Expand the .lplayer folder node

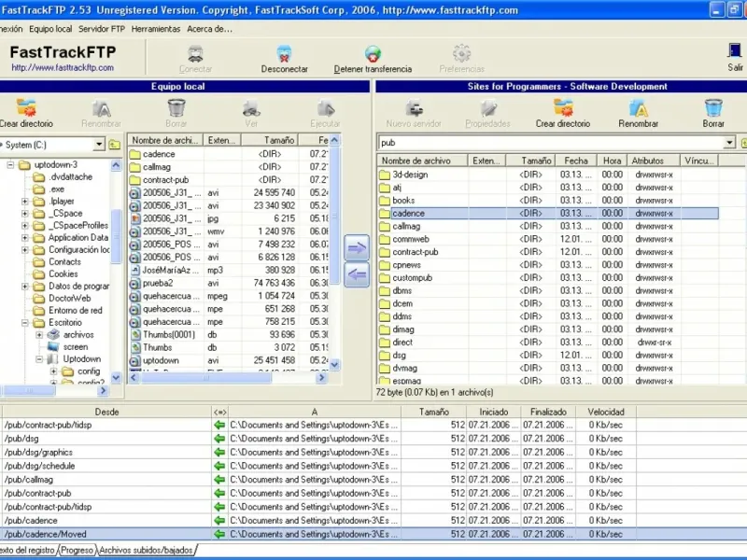[x=25, y=202]
